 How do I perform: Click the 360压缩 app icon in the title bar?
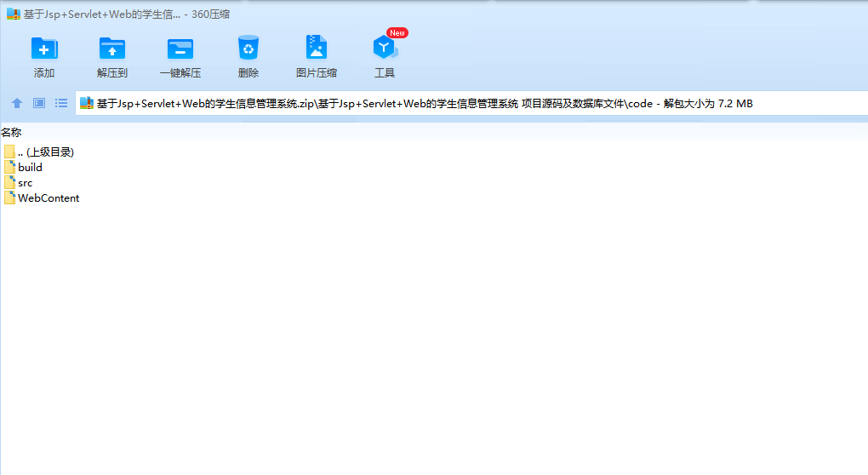(14, 14)
